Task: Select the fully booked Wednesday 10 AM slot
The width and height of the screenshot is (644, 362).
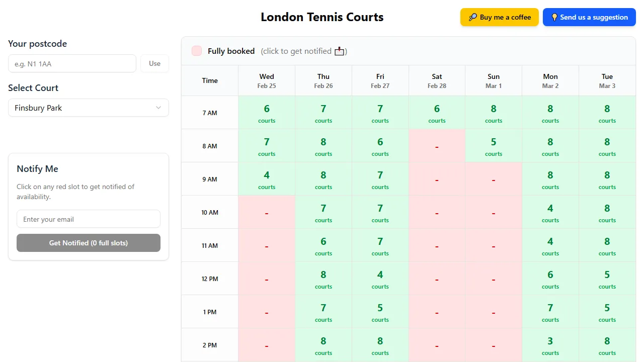Action: [x=267, y=212]
